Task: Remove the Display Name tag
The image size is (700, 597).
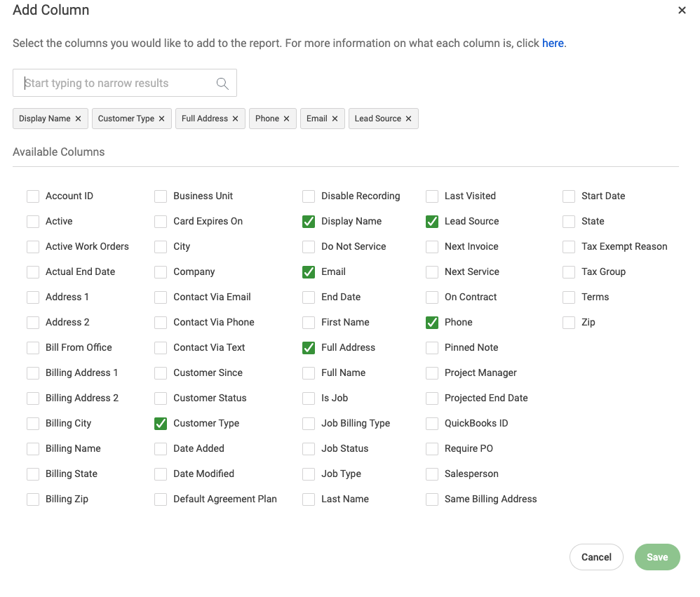Action: (x=78, y=119)
